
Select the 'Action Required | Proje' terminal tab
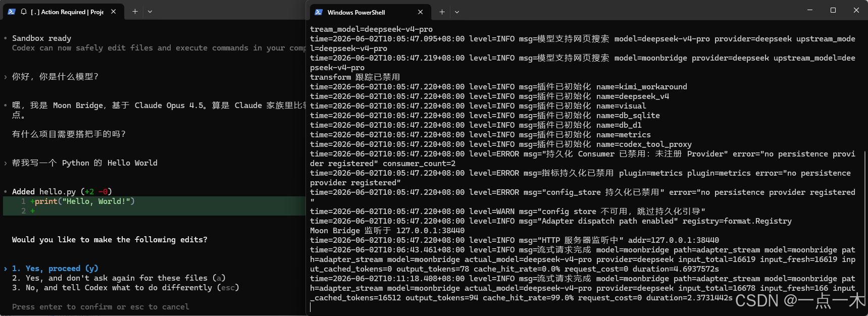(x=63, y=12)
